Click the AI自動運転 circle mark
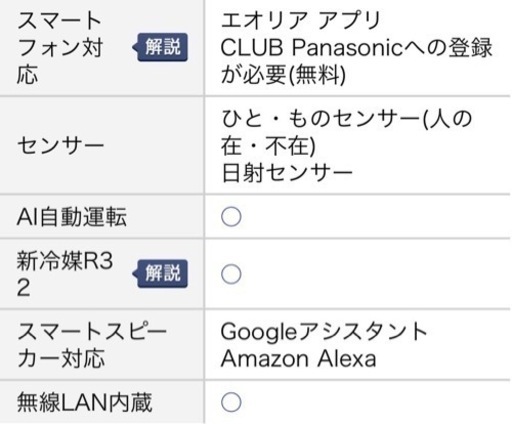This screenshot has width=512, height=424. pyautogui.click(x=231, y=217)
